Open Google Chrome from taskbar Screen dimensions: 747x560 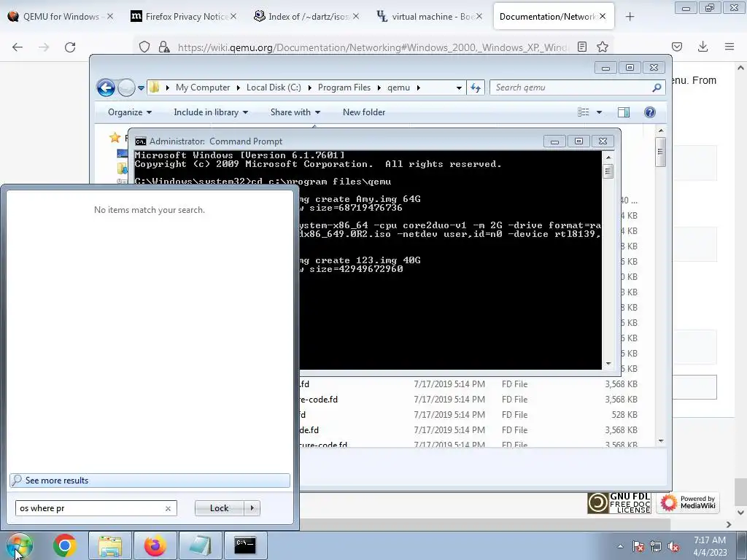point(65,545)
